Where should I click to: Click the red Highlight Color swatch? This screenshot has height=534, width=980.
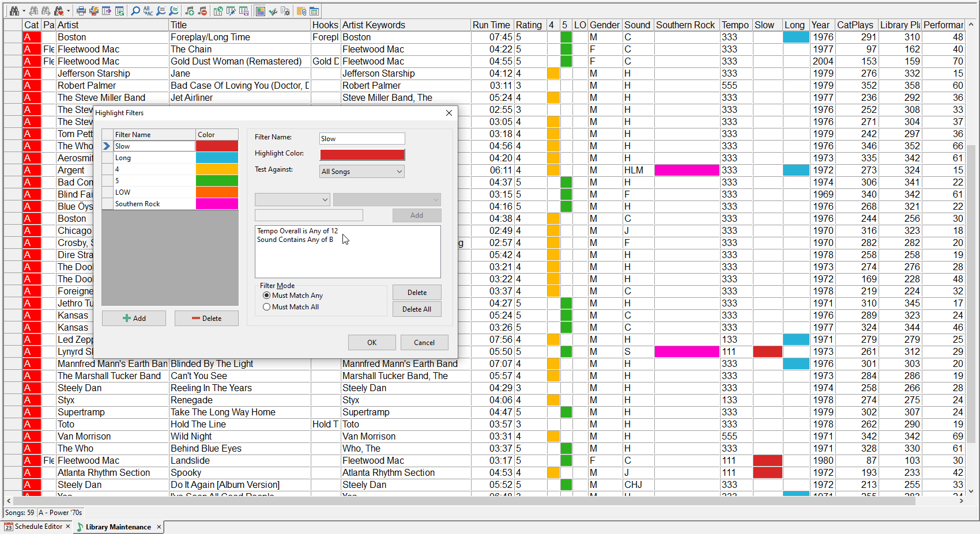(x=362, y=154)
